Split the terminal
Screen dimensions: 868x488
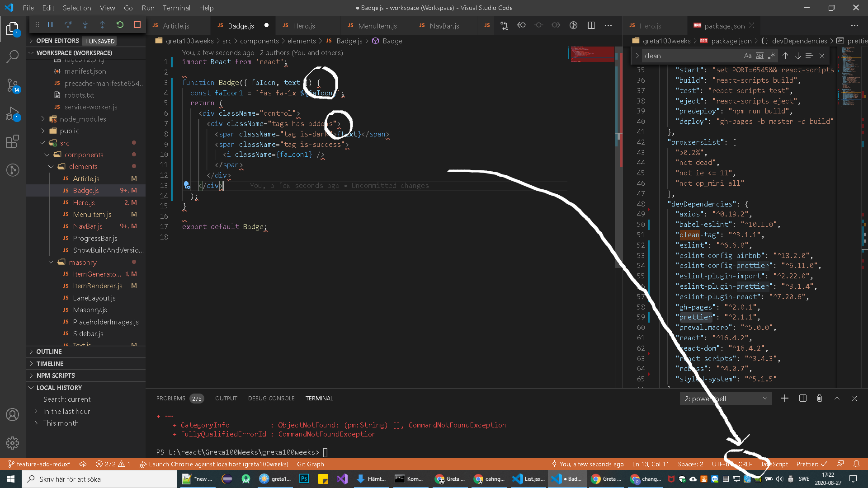point(802,399)
